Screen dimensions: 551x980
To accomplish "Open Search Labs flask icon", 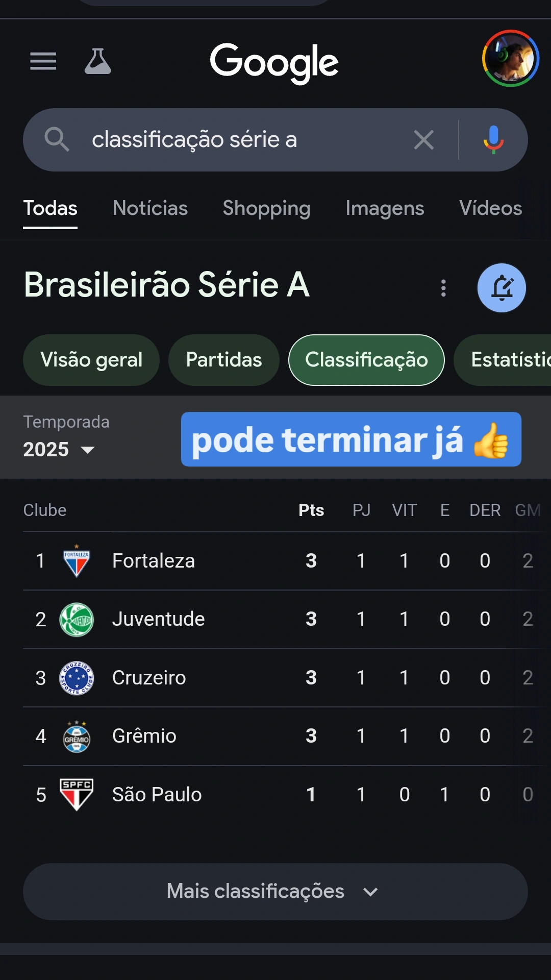I will [x=97, y=61].
